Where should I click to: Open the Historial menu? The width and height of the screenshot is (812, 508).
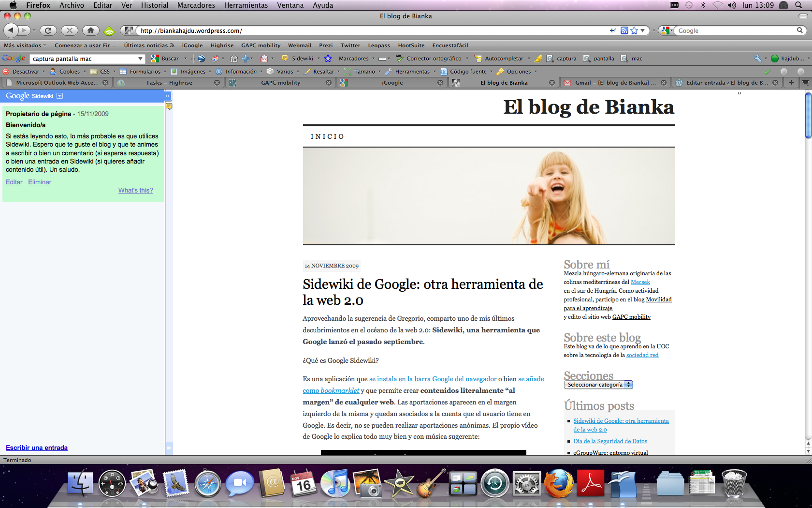coord(155,5)
